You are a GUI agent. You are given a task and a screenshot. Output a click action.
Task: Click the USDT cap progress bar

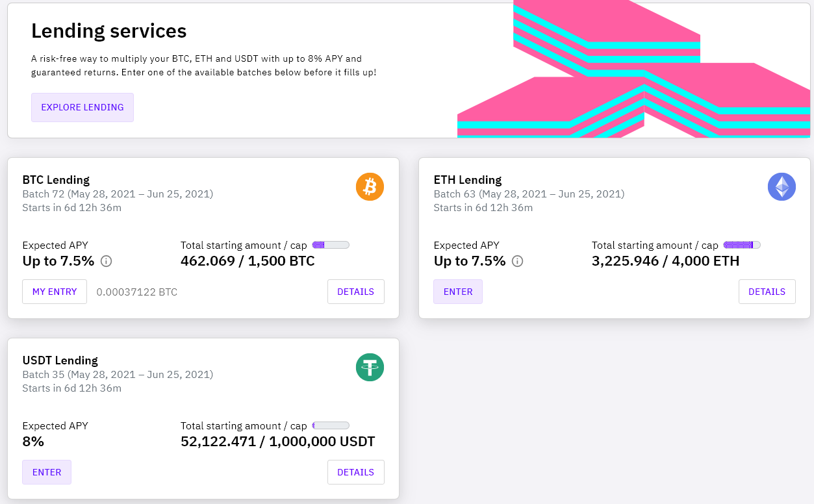pyautogui.click(x=331, y=425)
